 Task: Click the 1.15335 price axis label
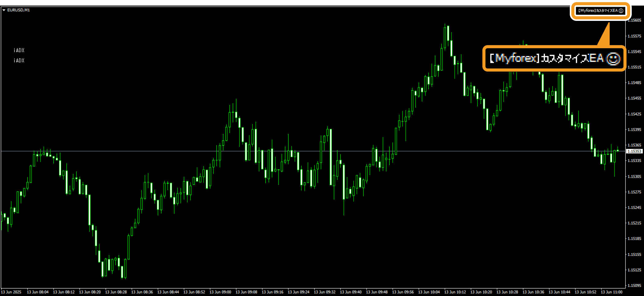coord(634,161)
